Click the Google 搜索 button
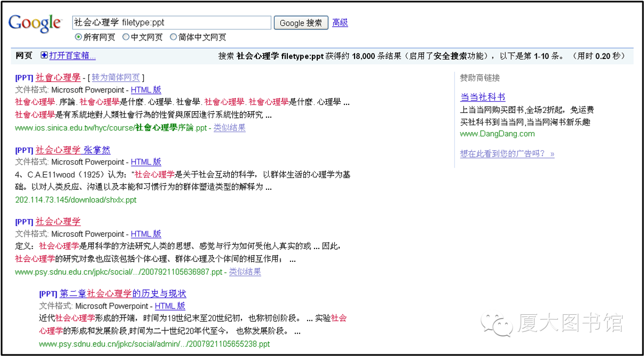644x356 pixels. point(301,23)
